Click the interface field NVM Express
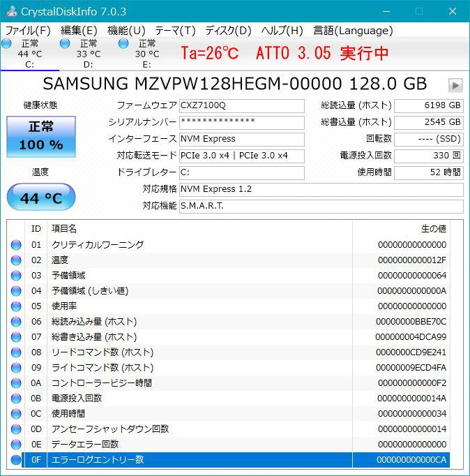Image resolution: width=470 pixels, height=476 pixels. coord(242,140)
